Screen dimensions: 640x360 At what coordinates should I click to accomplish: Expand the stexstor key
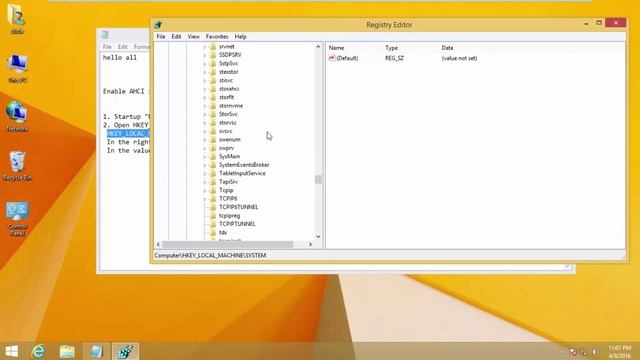click(x=205, y=72)
